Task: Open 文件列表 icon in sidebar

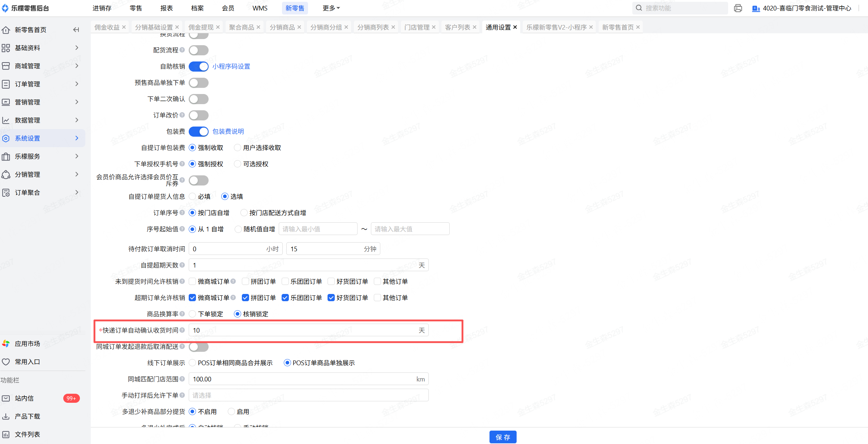Action: 6,434
